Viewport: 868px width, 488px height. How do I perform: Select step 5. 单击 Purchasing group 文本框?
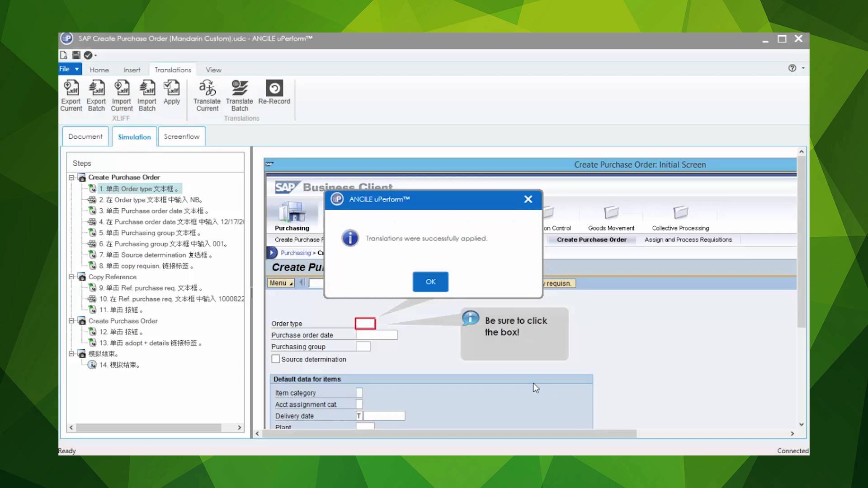tap(150, 233)
